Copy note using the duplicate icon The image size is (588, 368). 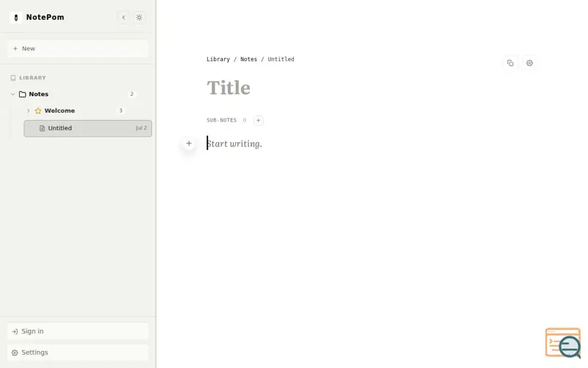click(510, 63)
